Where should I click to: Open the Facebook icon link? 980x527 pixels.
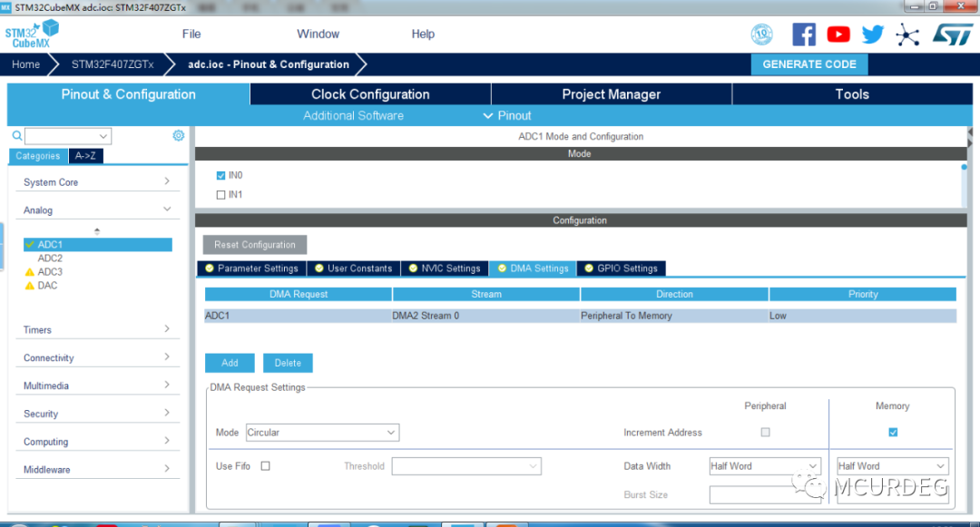[x=804, y=34]
